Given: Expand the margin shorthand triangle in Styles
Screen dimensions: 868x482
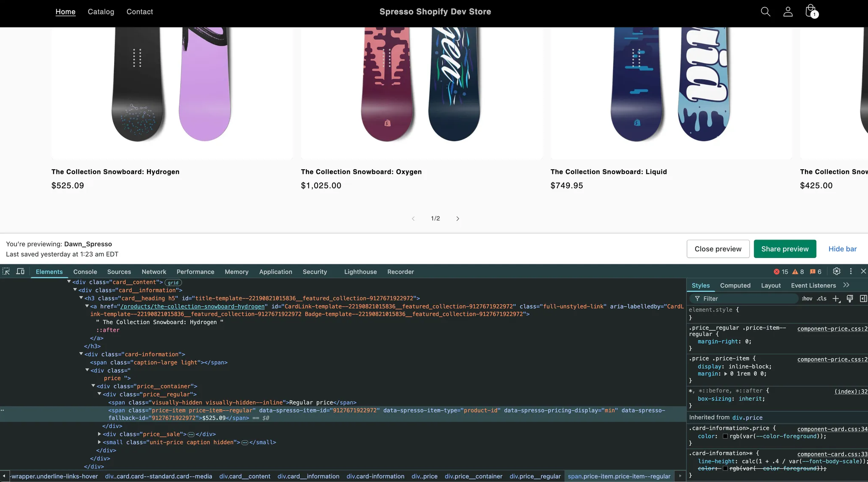Looking at the screenshot, I should 725,374.
